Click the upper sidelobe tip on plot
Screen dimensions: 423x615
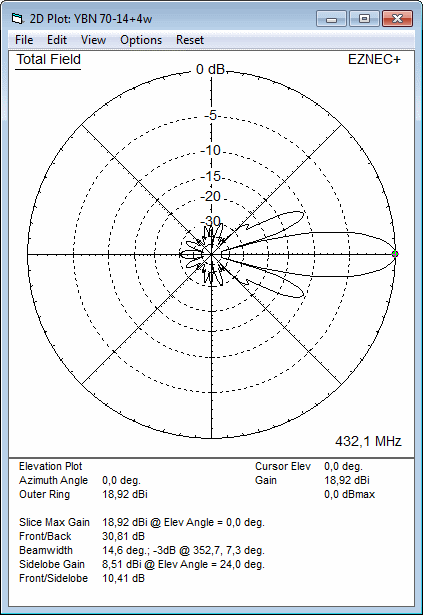click(x=302, y=213)
